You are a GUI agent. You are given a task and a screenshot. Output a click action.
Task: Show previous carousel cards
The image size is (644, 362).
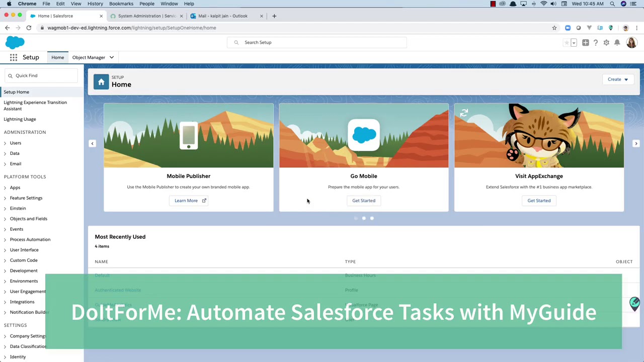(92, 144)
